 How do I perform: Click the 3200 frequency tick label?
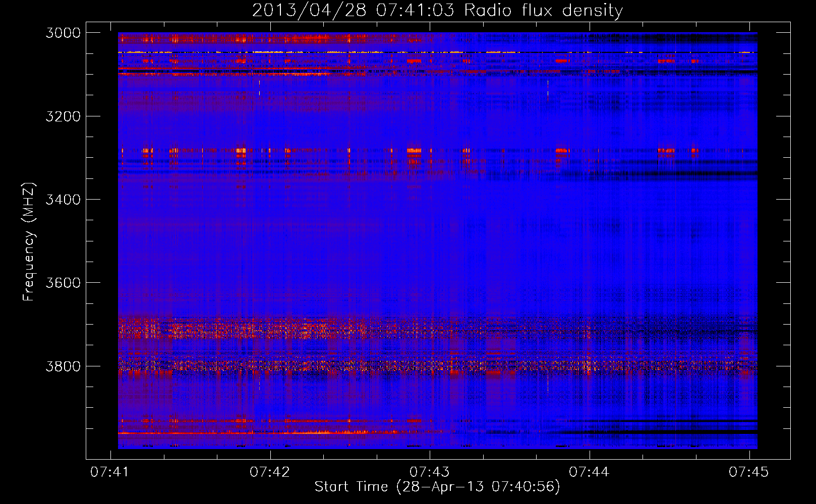pos(63,116)
